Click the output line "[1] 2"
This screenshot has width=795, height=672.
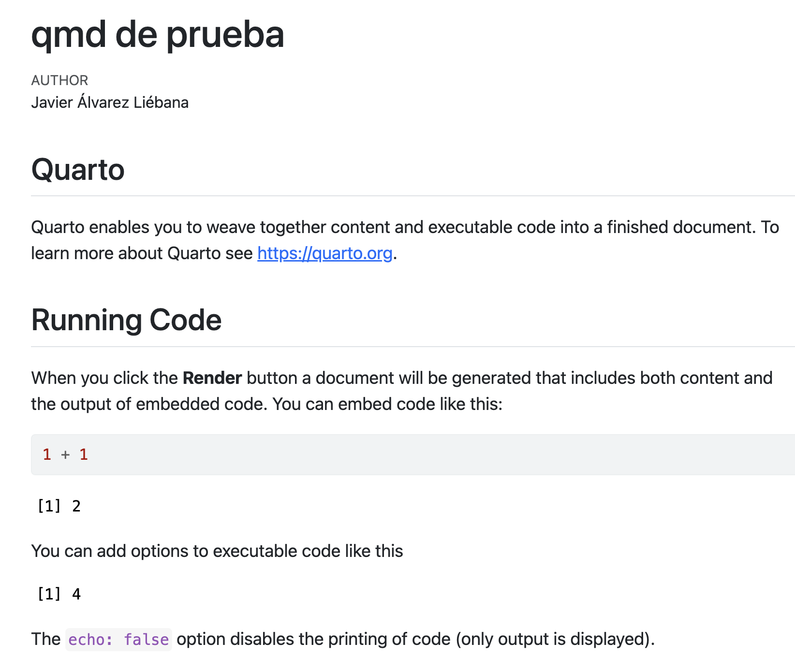59,506
